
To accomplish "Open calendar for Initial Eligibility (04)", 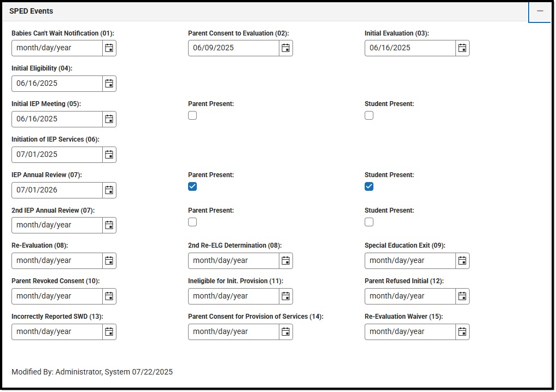I will (109, 83).
